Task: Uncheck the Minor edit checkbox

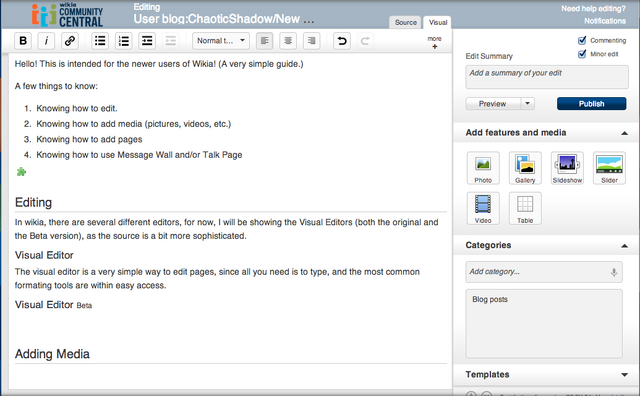Action: tap(582, 54)
